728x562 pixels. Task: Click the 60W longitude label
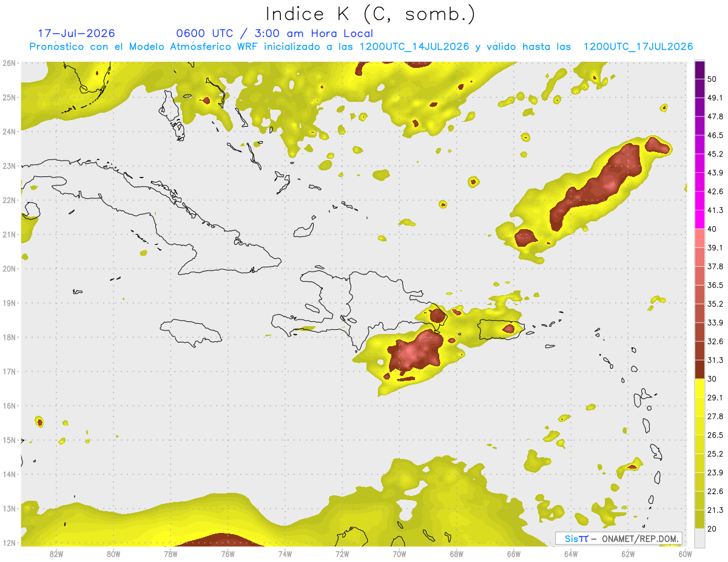coord(686,554)
